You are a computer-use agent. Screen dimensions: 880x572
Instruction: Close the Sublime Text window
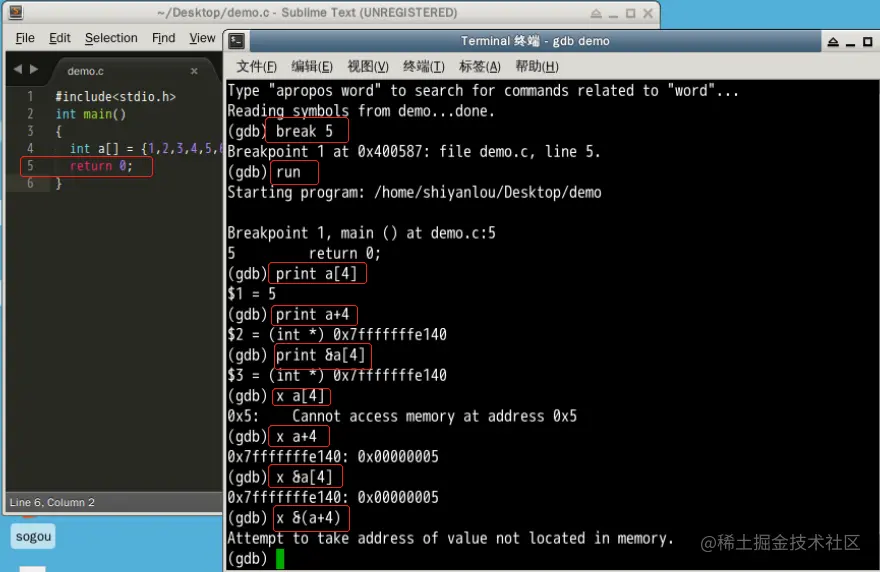pos(648,13)
